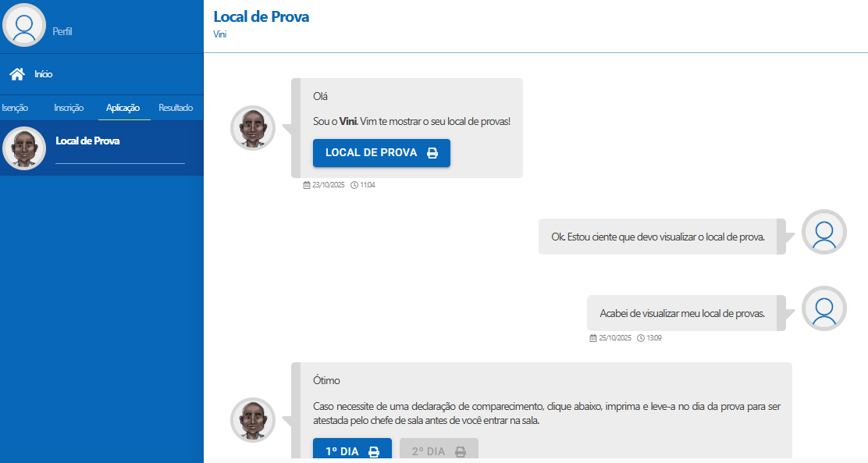Viewport: 868px width, 463px height.
Task: Open the Inscrição tab
Action: tap(69, 108)
